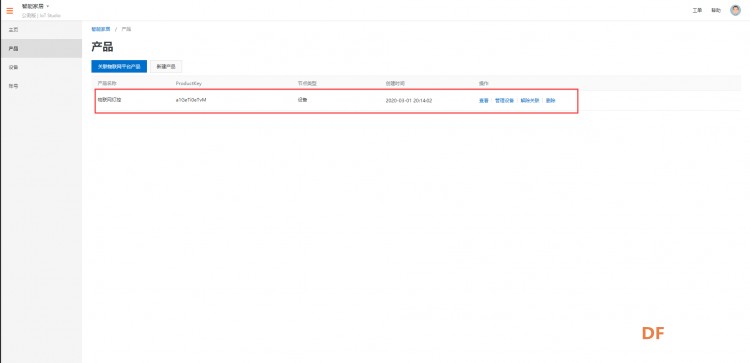Click the 操作 column header
Viewport: 750px width, 363px height.
click(x=484, y=83)
